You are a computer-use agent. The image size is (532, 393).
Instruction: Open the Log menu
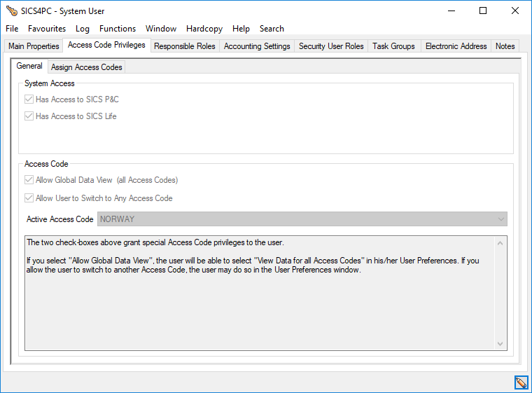(x=83, y=29)
